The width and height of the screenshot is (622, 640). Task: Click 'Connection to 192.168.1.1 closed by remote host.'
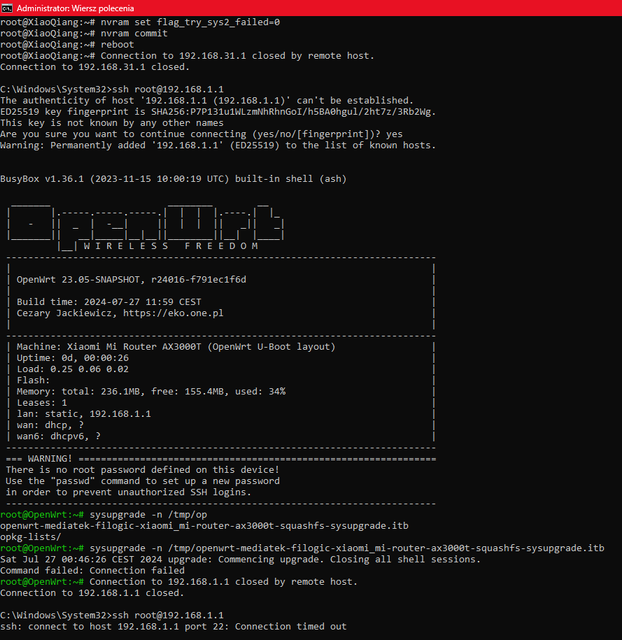pos(224,582)
